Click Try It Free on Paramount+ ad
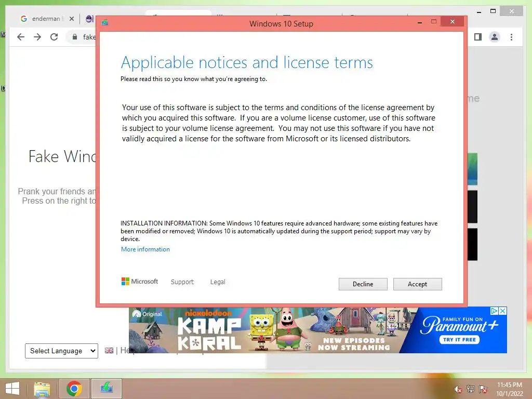This screenshot has height=399, width=532. (x=459, y=340)
